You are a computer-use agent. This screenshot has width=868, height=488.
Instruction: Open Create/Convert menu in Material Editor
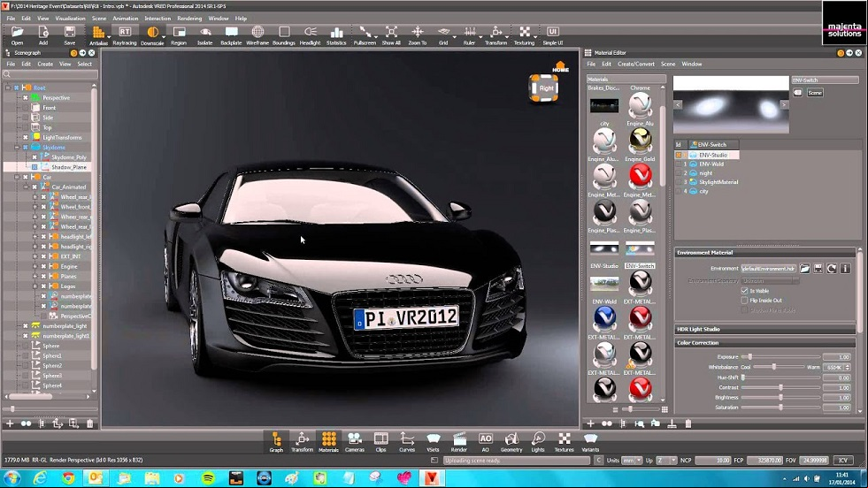pos(636,65)
